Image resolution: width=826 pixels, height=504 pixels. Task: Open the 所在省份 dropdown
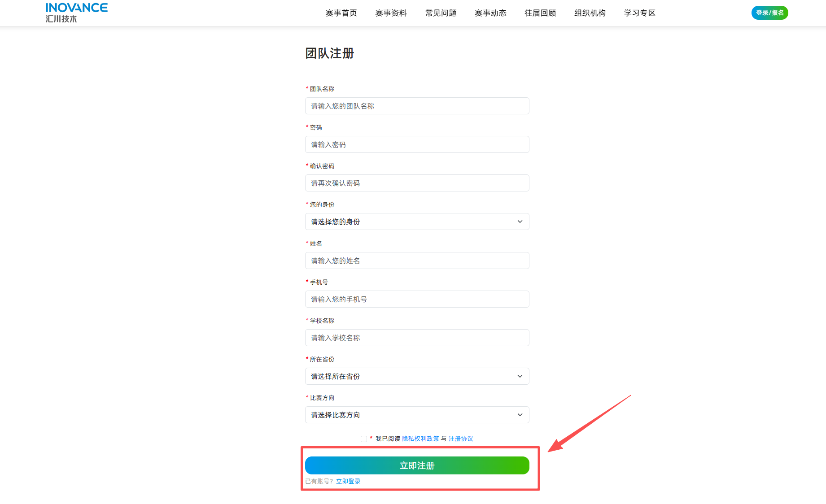point(417,376)
